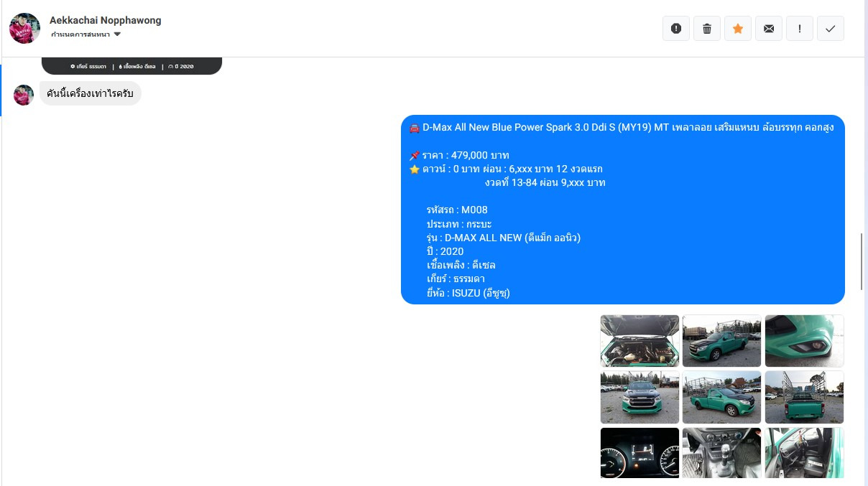Open the first-row green pickup side-view thumbnail
Image resolution: width=868 pixels, height=486 pixels.
(721, 341)
